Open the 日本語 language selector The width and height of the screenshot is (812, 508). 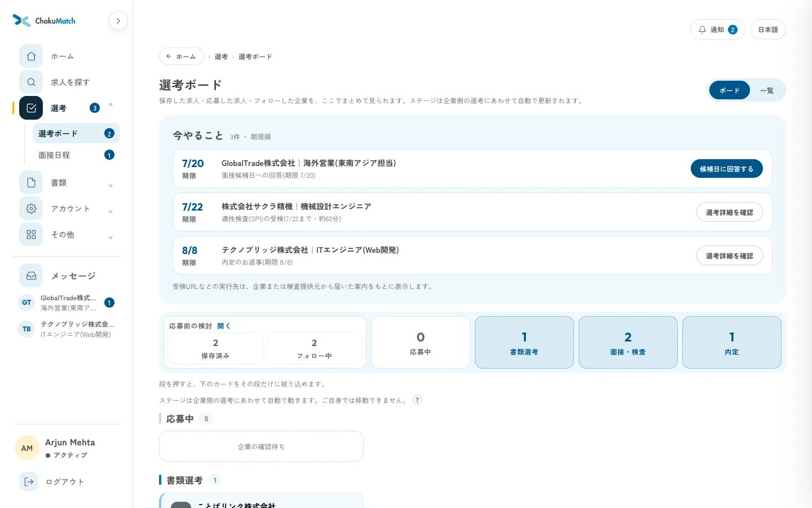pyautogui.click(x=768, y=29)
